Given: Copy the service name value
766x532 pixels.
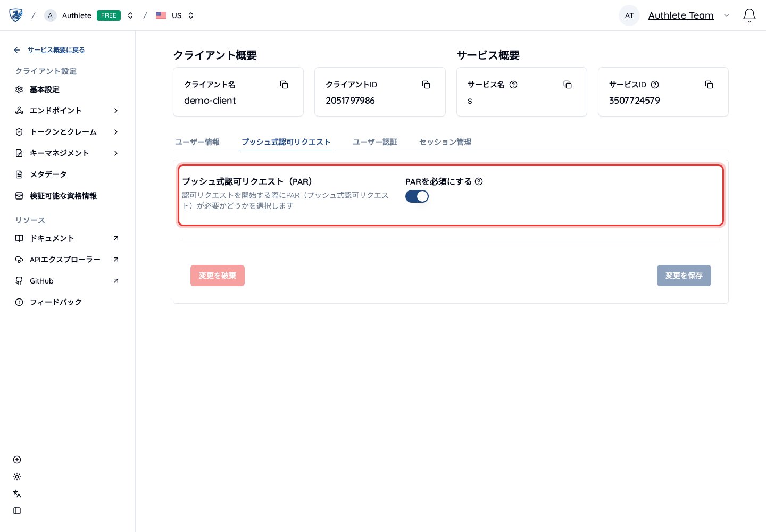Looking at the screenshot, I should pos(568,85).
